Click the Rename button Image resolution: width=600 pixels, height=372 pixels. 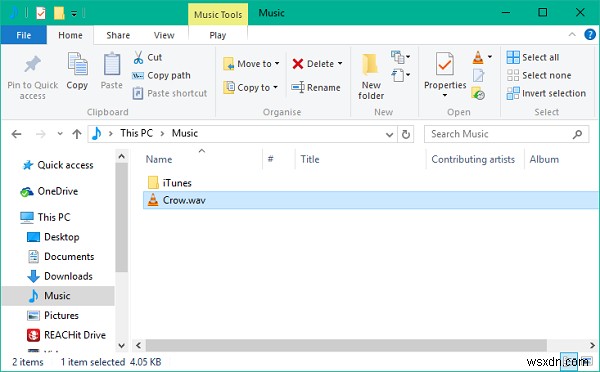coord(316,88)
